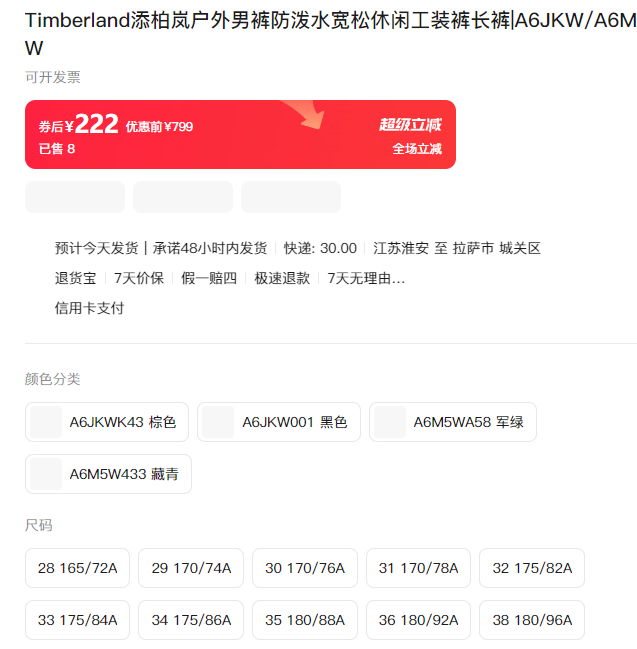Select color A6M5WA58 军绿
This screenshot has height=649, width=637.
(453, 422)
